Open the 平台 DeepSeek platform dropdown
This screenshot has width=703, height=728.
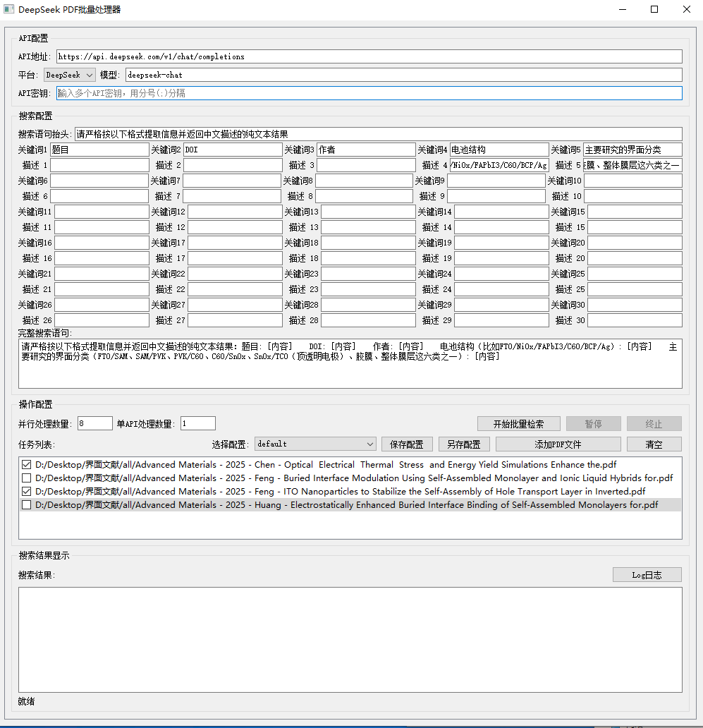click(69, 75)
